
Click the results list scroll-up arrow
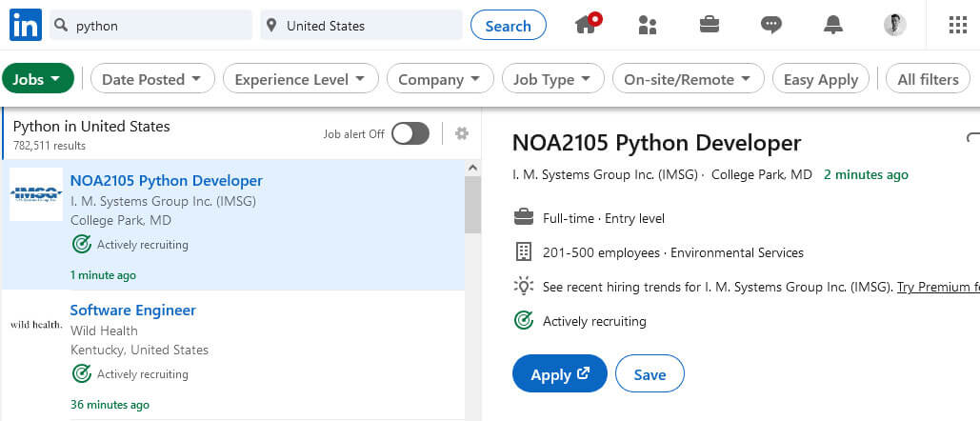pos(472,168)
